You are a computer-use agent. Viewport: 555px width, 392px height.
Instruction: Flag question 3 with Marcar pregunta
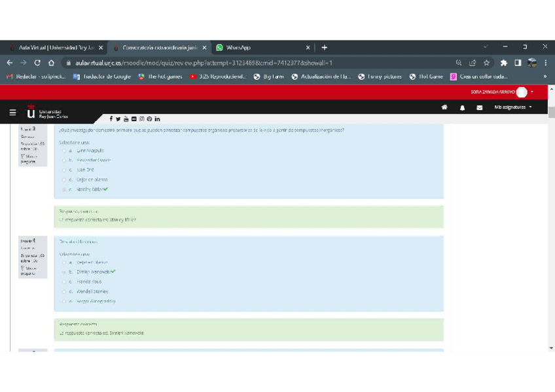click(29, 158)
